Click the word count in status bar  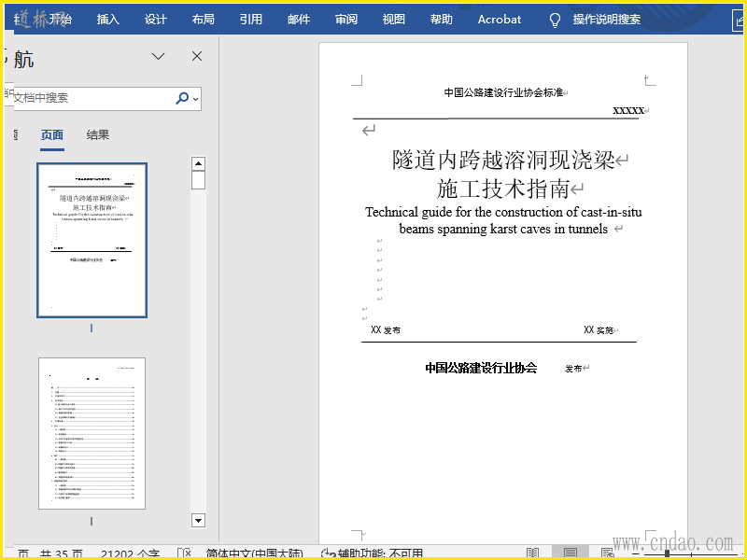[x=130, y=553]
